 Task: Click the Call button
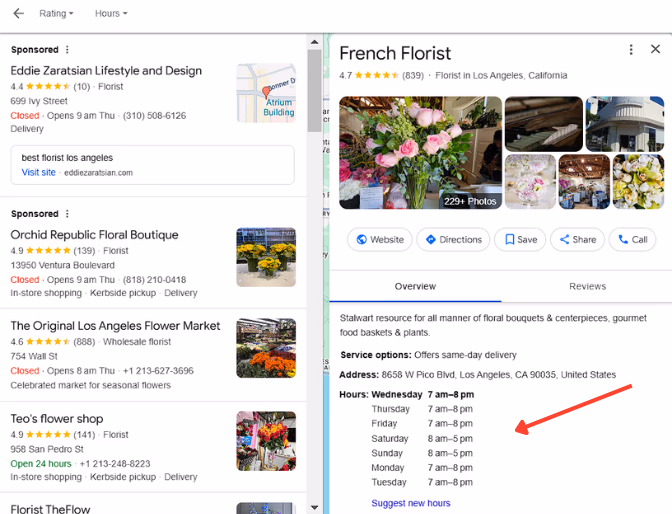coord(633,240)
